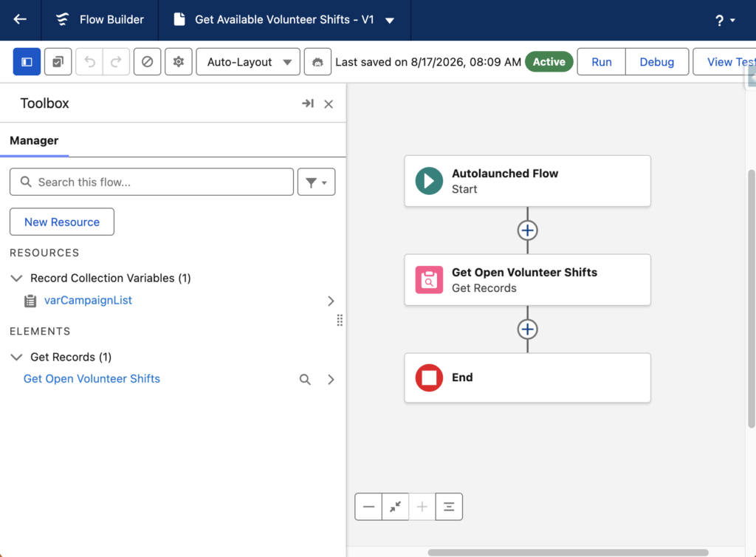Zoom in the canvas
Image resolution: width=756 pixels, height=557 pixels.
tap(422, 506)
